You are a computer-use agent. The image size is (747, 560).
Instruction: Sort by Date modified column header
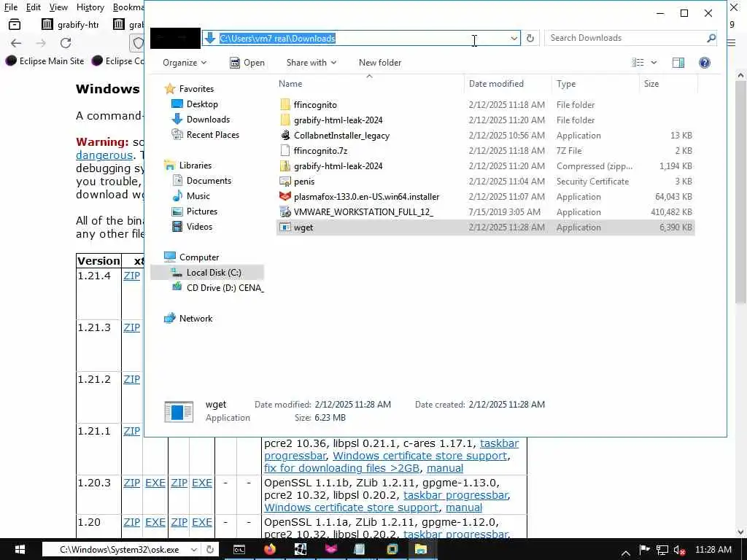508,84
